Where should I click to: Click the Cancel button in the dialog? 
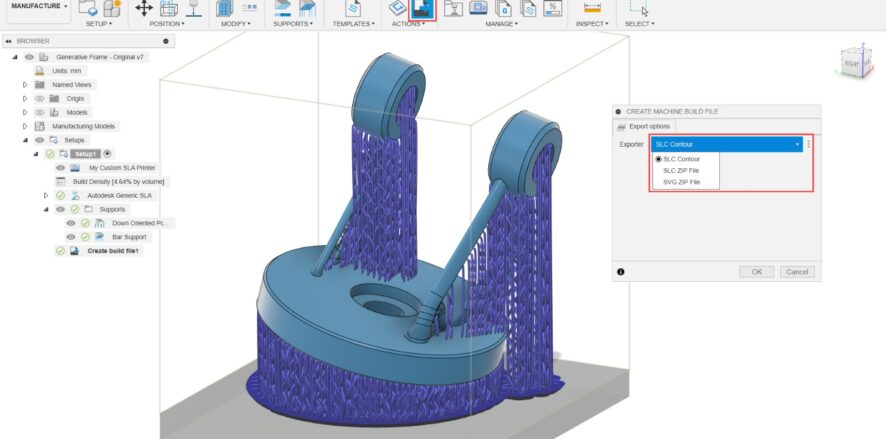pyautogui.click(x=797, y=272)
